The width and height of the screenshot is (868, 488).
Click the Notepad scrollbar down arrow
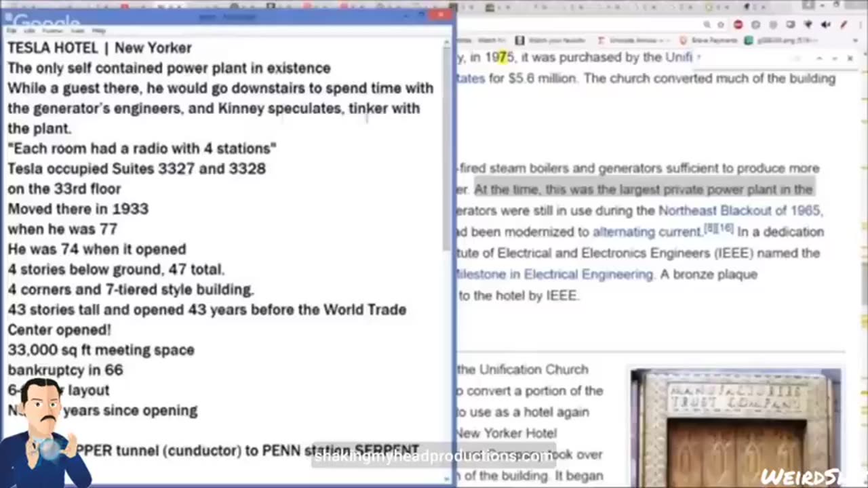(447, 478)
